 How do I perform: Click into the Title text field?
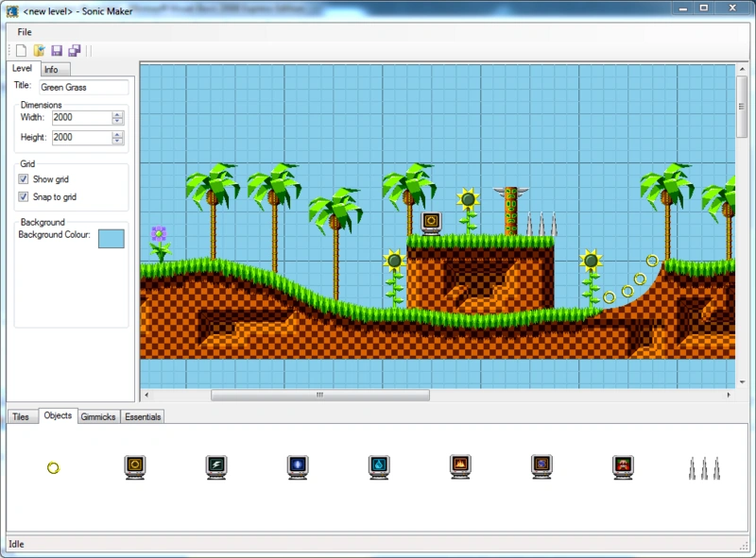[82, 87]
